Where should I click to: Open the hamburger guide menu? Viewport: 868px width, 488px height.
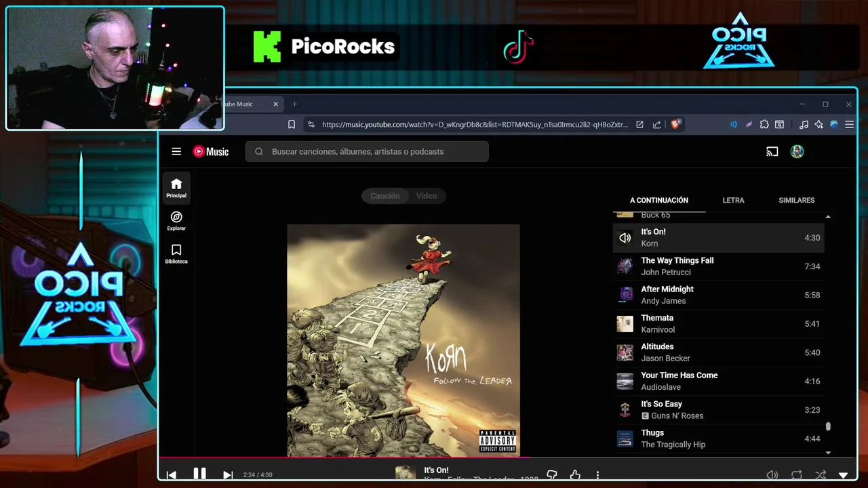[176, 152]
